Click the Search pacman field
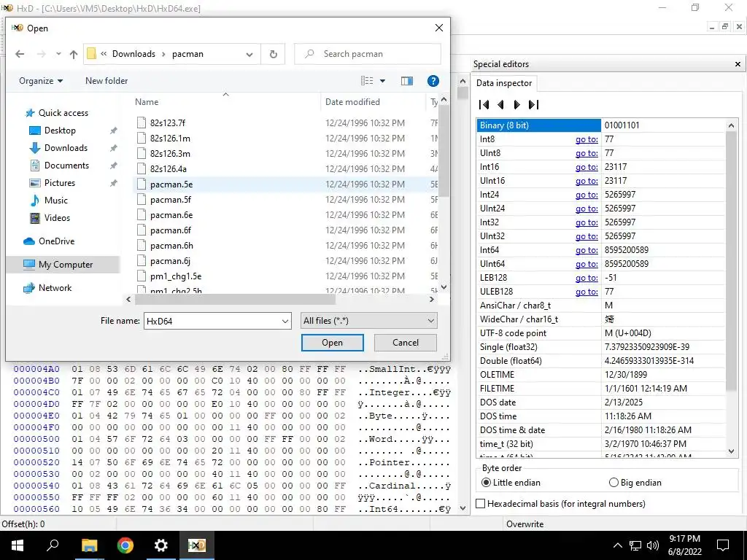 [368, 54]
